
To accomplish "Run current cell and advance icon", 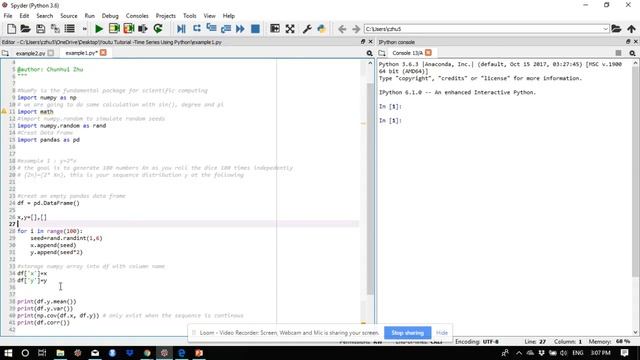I will [x=129, y=29].
